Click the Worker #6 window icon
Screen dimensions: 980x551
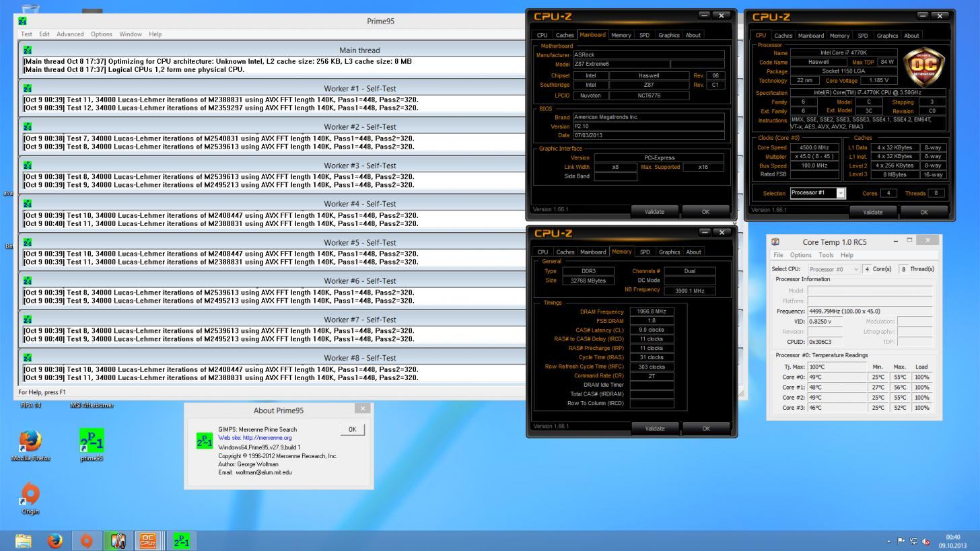coord(27,281)
